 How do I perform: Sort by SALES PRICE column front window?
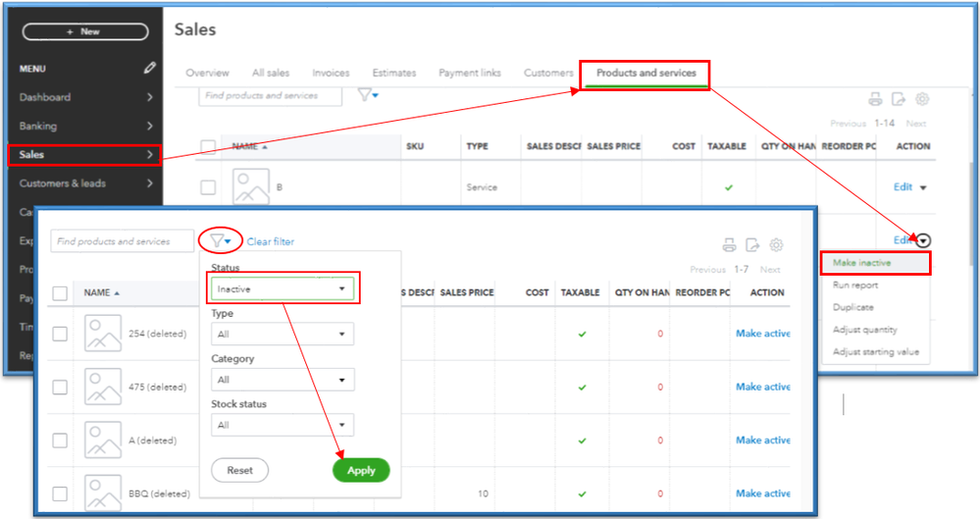point(466,292)
